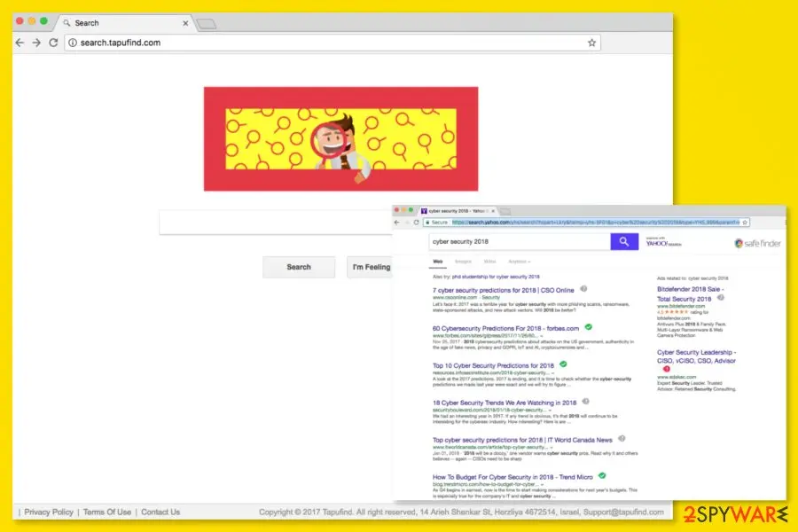Click red warning badge under Cyber Security Leadership ad
798x532 pixels.
[667, 369]
